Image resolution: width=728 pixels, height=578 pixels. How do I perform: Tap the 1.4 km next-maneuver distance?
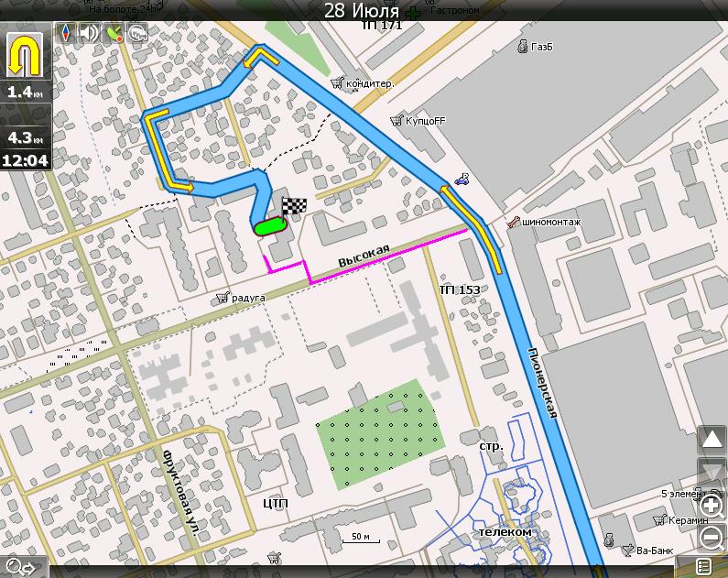coord(25,92)
